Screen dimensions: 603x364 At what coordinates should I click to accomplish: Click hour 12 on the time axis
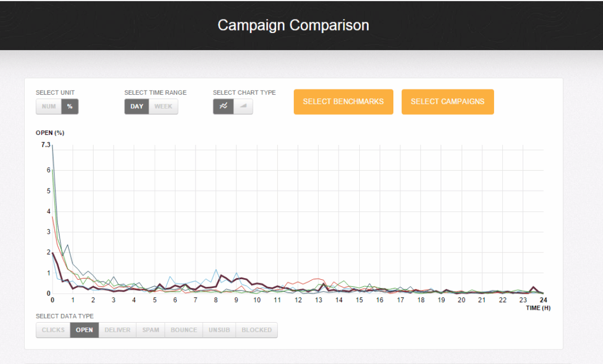click(x=298, y=300)
